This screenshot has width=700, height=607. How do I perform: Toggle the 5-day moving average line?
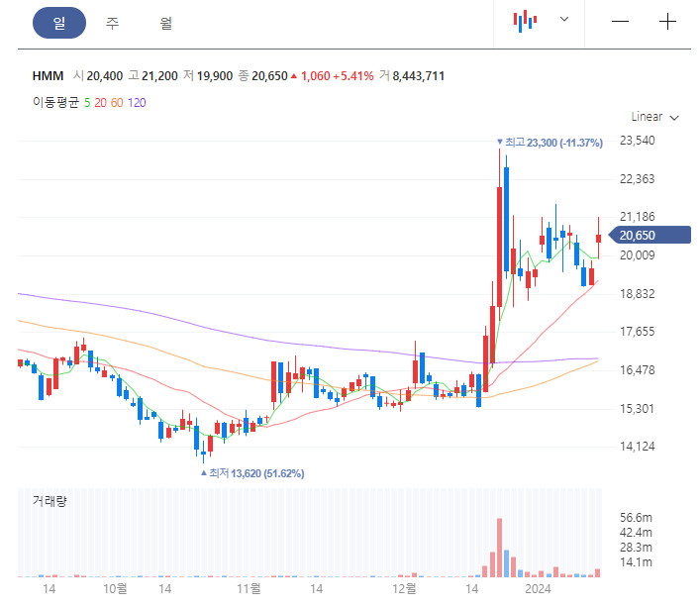[x=87, y=103]
